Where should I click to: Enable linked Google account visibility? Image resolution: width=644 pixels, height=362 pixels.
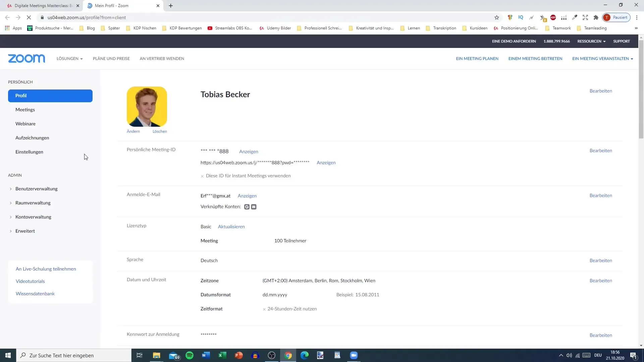247,206
